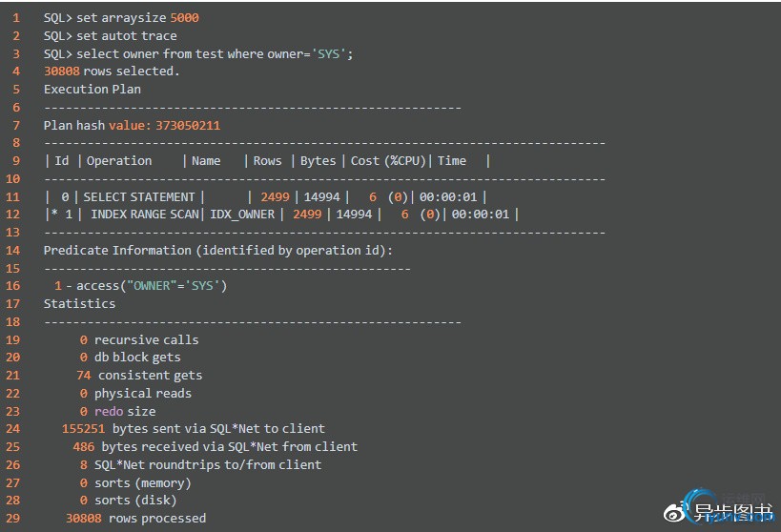Click the '74 consistent gets' statistic

[139, 376]
